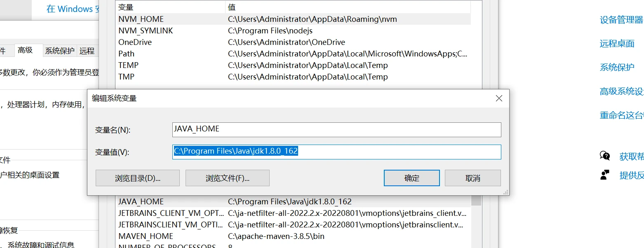Viewport: 644px width, 248px height.
Task: Click the 变量名 input field
Action: [336, 129]
